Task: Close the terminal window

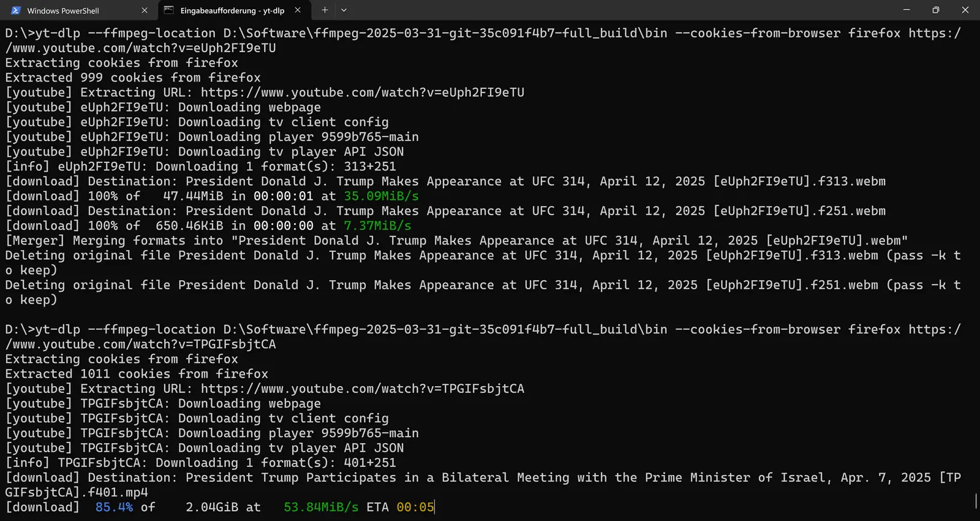Action: (x=965, y=10)
